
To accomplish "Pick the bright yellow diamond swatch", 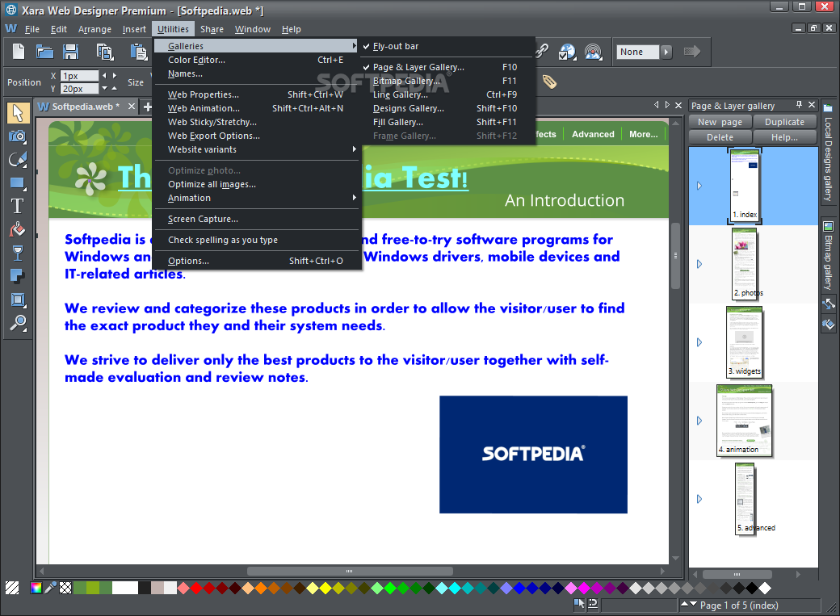I will pyautogui.click(x=325, y=588).
